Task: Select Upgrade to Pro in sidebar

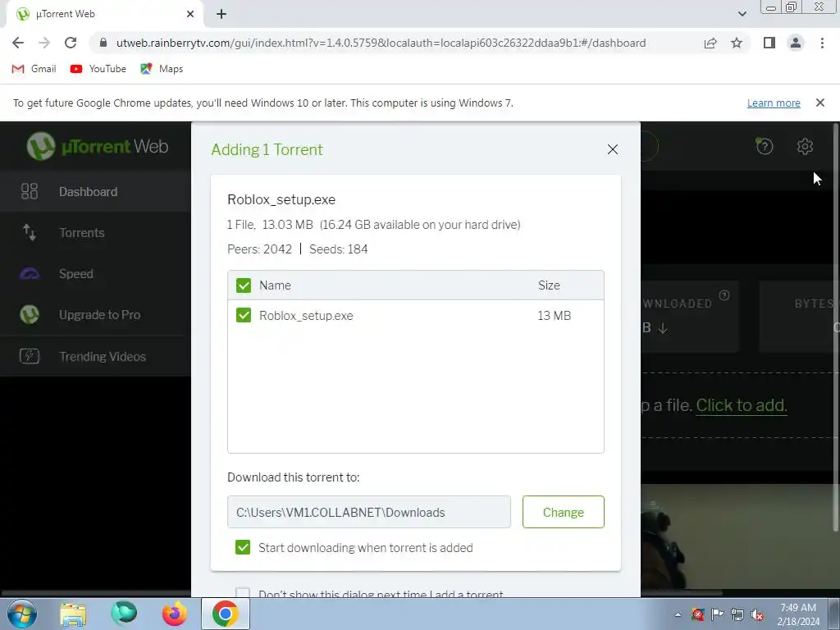Action: point(95,315)
